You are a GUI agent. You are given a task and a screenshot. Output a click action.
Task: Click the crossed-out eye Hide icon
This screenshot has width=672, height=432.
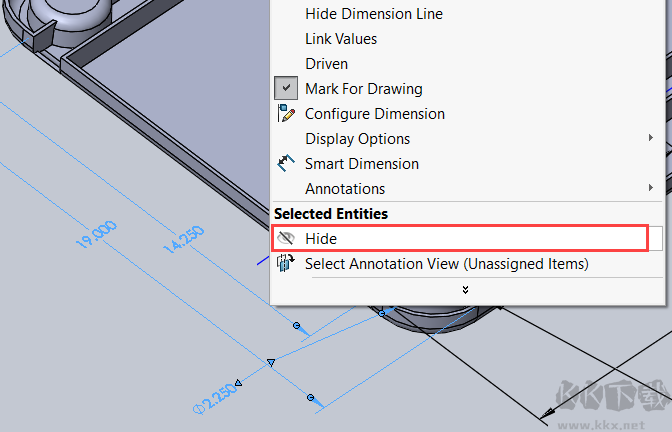pos(286,239)
